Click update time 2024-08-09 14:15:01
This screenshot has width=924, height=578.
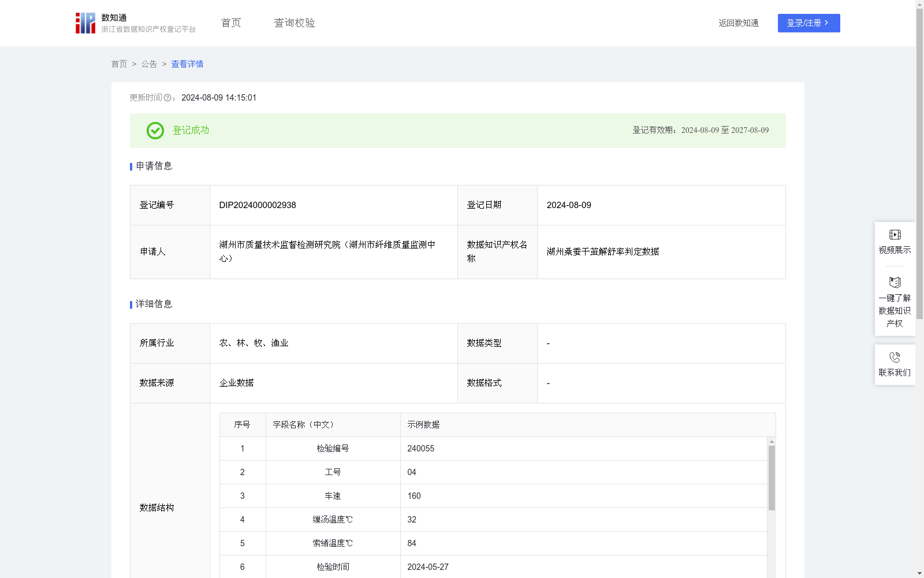tap(219, 98)
